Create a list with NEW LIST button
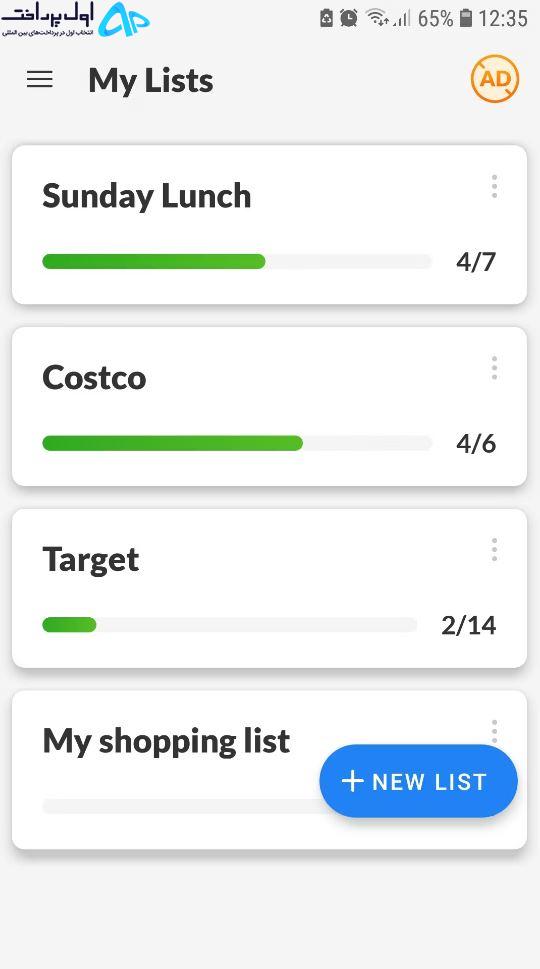The height and width of the screenshot is (969, 540). pos(418,781)
